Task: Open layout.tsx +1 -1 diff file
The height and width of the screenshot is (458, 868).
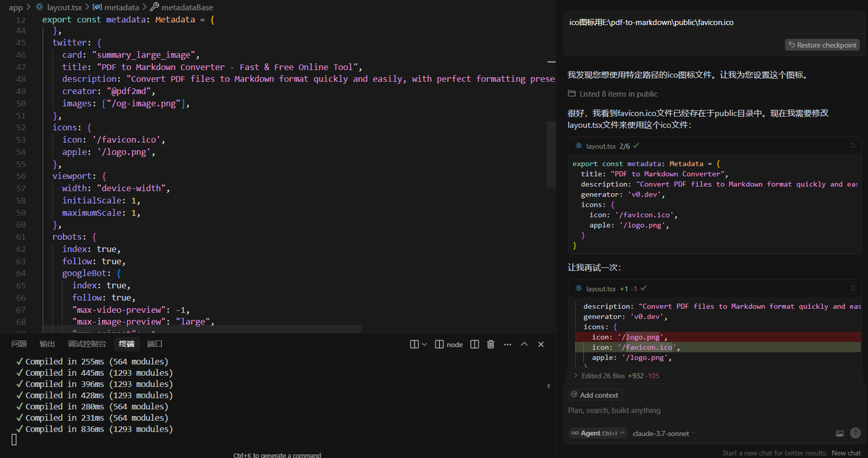Action: (x=601, y=289)
